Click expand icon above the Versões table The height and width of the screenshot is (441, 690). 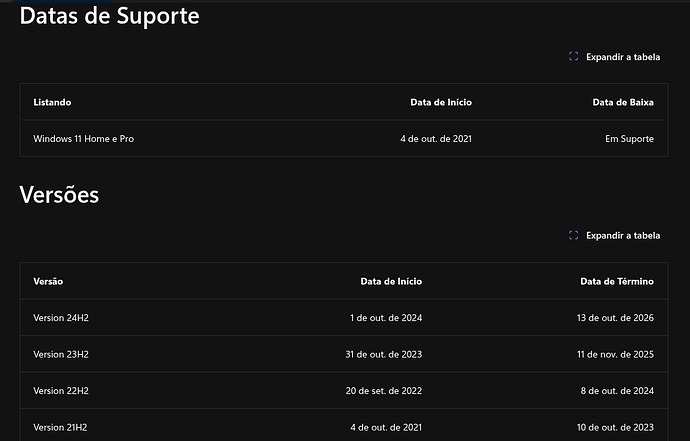(x=573, y=235)
